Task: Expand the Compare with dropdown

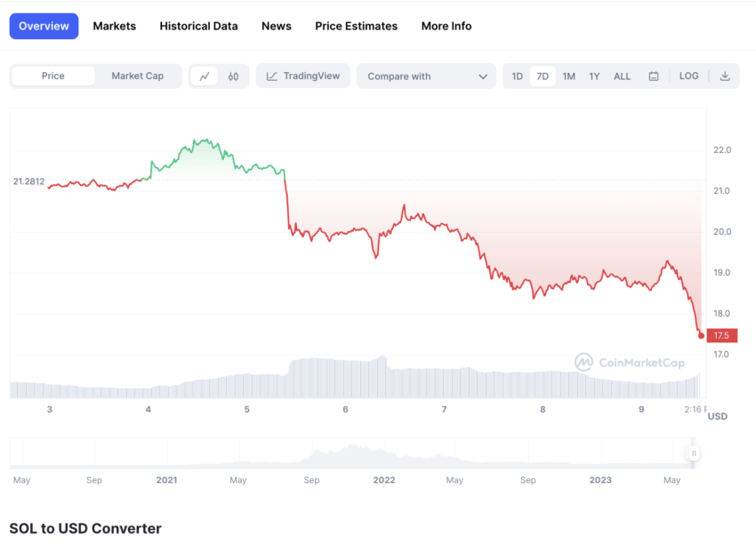Action: coord(426,76)
